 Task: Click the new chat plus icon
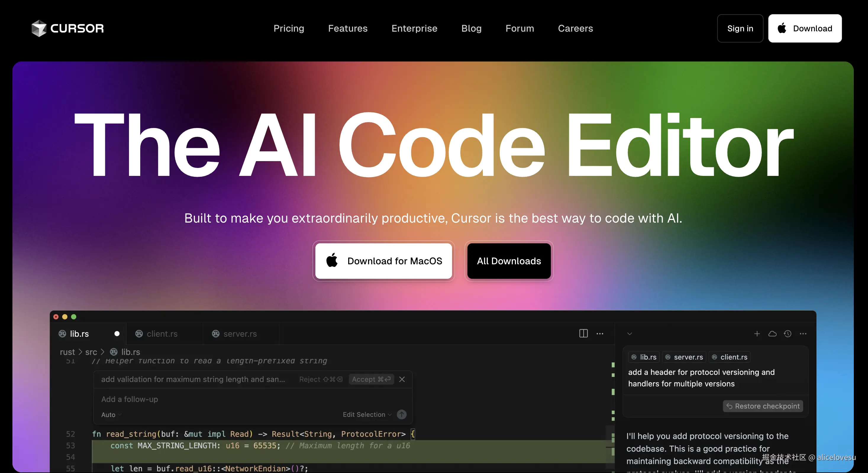click(x=757, y=333)
